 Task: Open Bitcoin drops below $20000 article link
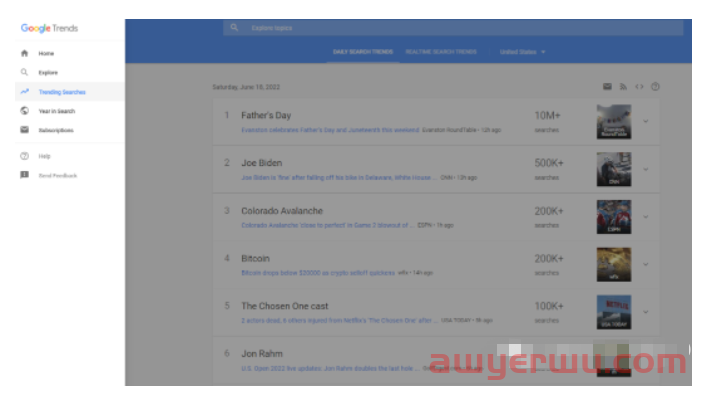[318, 273]
